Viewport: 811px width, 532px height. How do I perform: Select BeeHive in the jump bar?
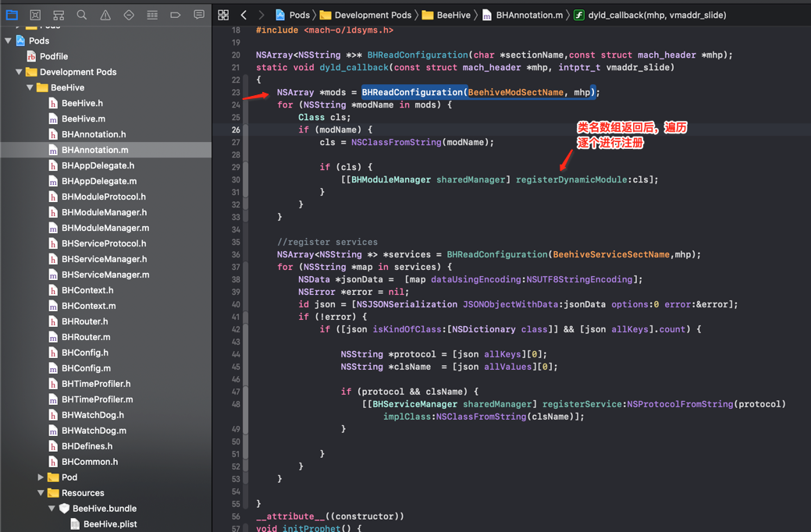click(x=454, y=15)
